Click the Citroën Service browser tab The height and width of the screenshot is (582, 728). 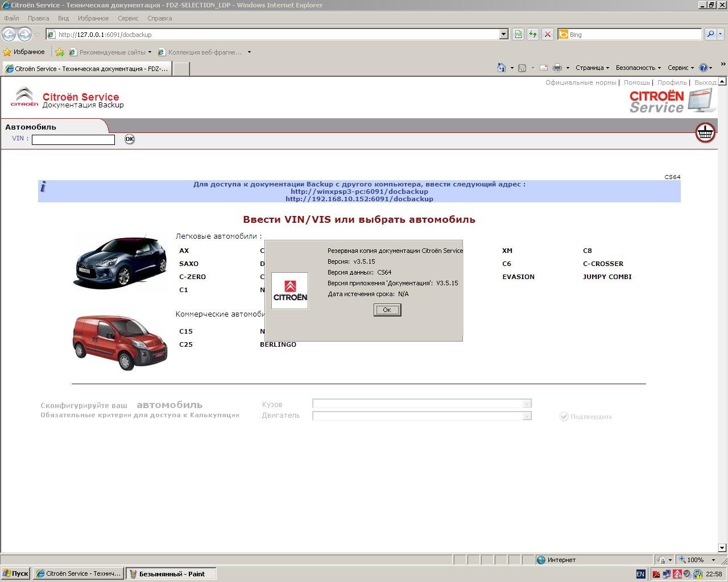pos(86,69)
